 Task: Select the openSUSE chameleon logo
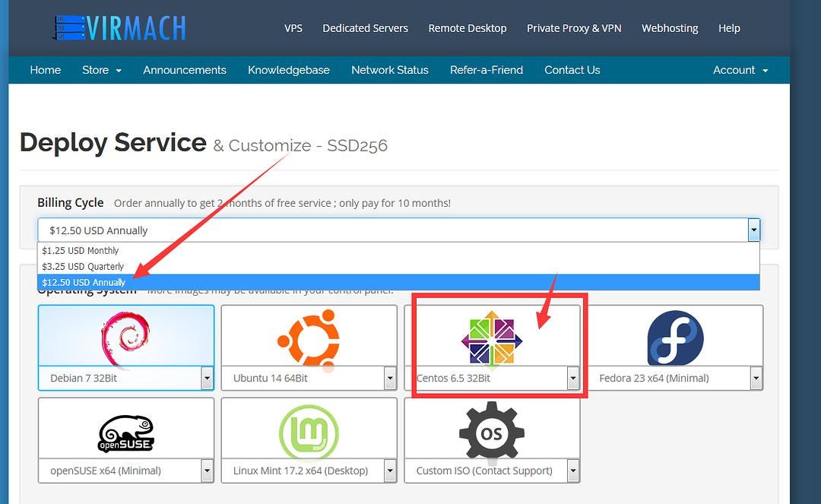coord(126,433)
